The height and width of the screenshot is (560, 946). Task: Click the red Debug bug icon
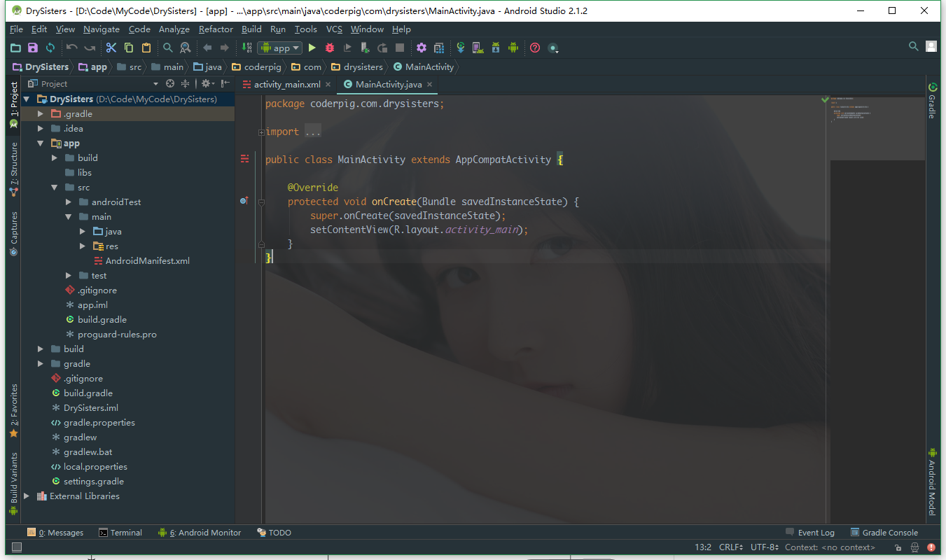coord(330,48)
